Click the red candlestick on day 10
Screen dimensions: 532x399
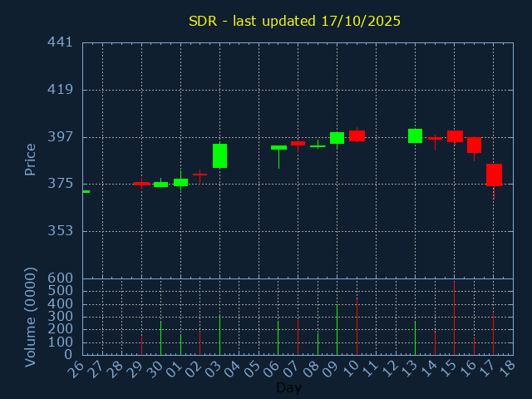[x=357, y=135]
